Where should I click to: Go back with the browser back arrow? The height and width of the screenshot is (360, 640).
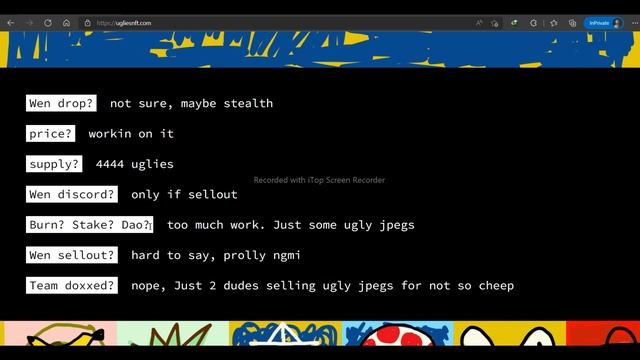pos(11,23)
